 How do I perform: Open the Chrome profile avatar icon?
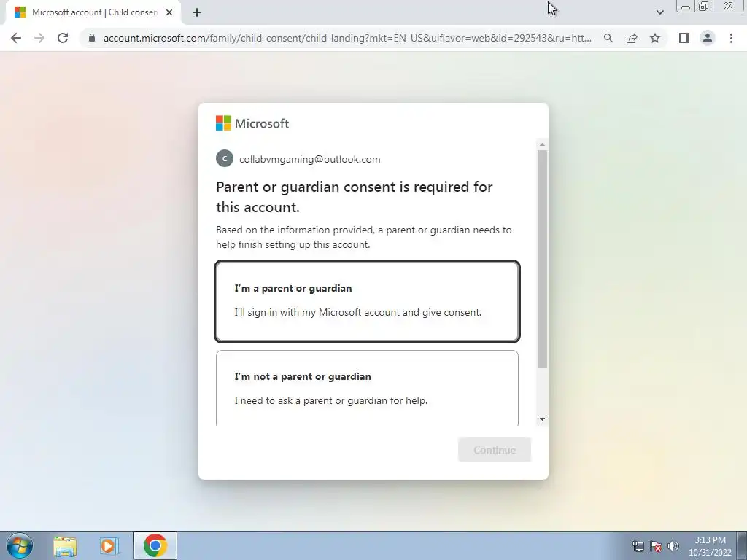[x=708, y=38]
